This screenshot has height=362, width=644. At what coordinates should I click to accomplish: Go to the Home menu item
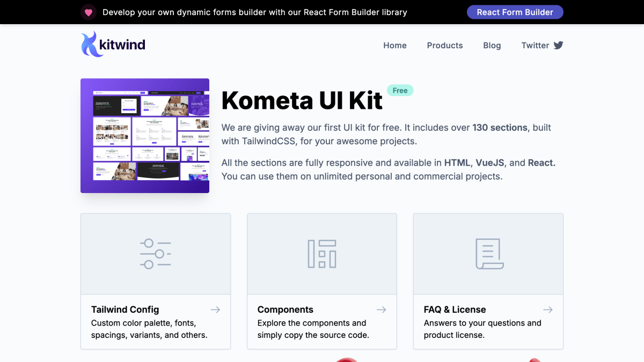(x=395, y=46)
